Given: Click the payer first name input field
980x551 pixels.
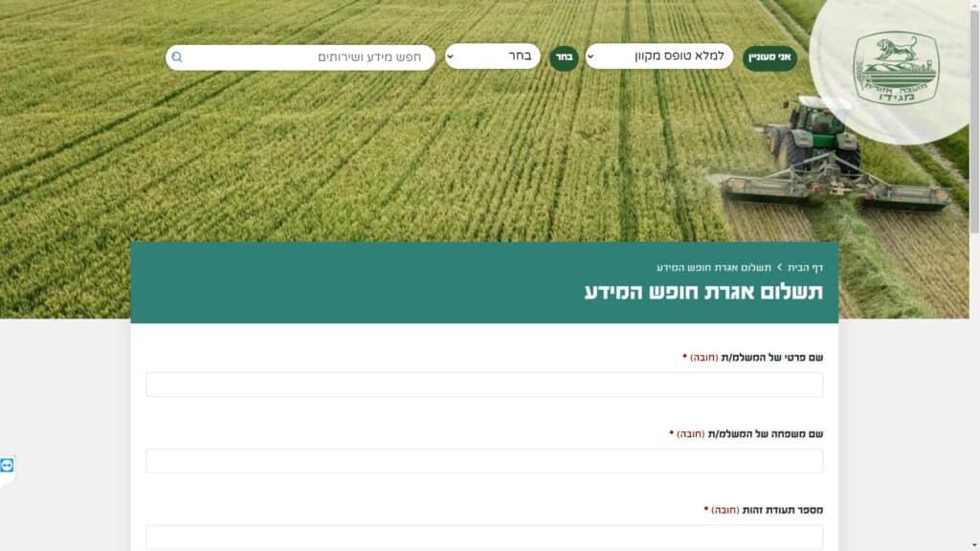Looking at the screenshot, I should [484, 385].
